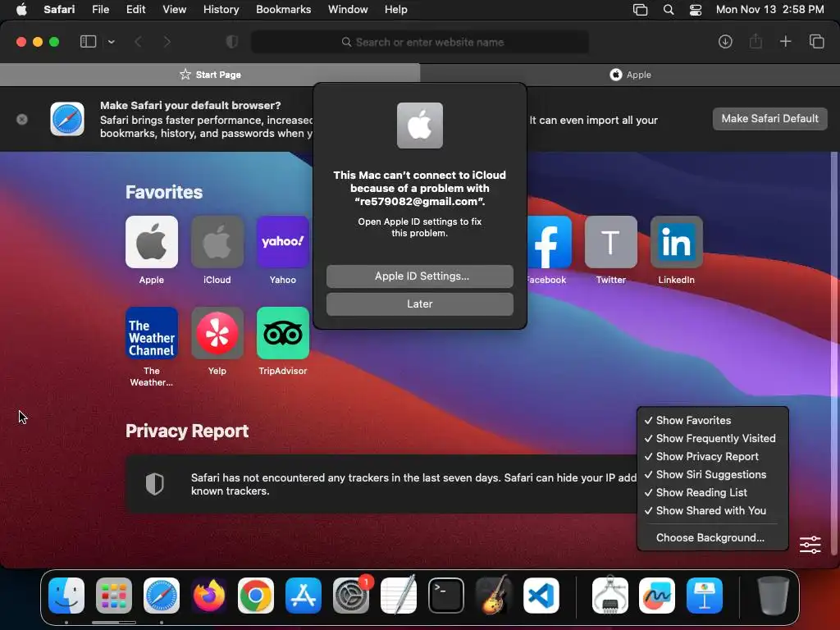Show downloads via the download arrow icon
The image size is (840, 630).
pyautogui.click(x=725, y=42)
